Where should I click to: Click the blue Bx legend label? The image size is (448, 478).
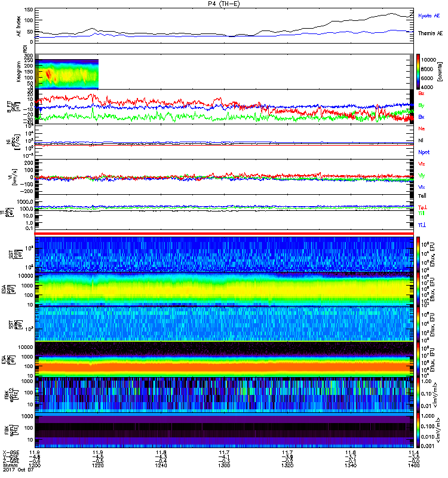pos(421,117)
